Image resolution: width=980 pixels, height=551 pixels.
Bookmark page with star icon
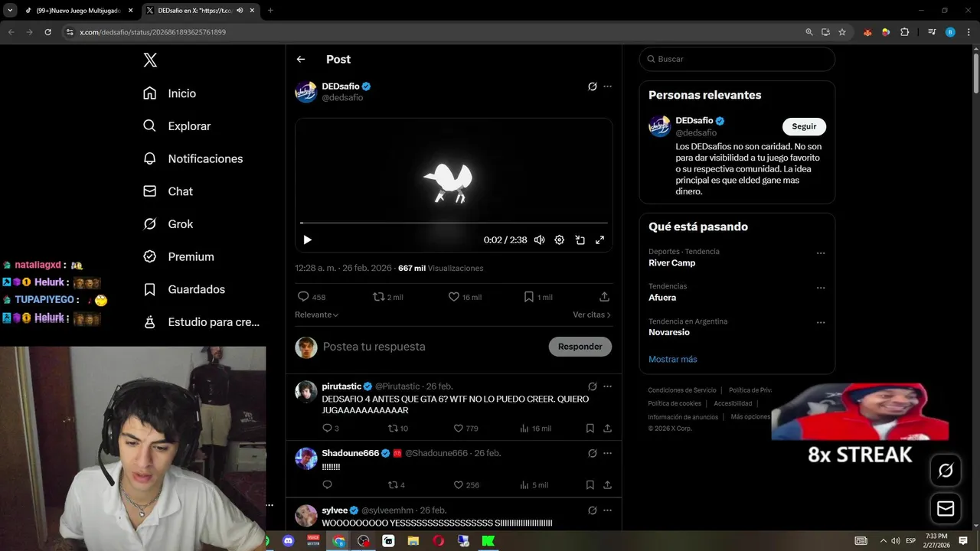pos(842,32)
